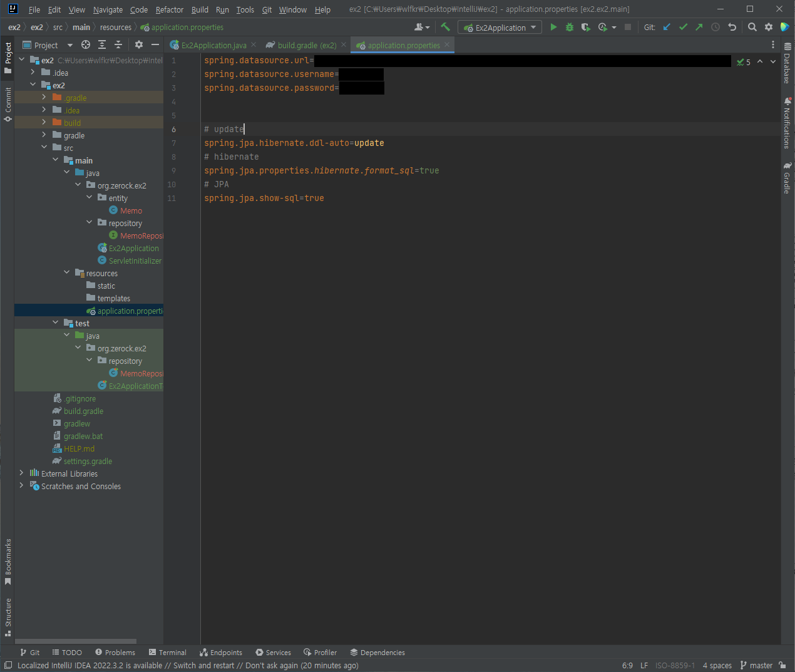Toggle the Structure tool window stripe button
795x672 pixels.
click(8, 617)
